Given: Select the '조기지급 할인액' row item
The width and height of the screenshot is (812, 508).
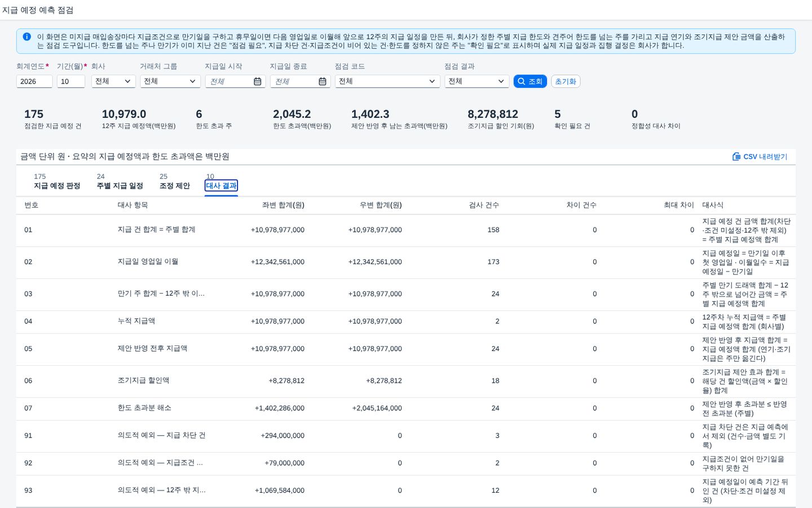Looking at the screenshot, I should pyautogui.click(x=143, y=381).
